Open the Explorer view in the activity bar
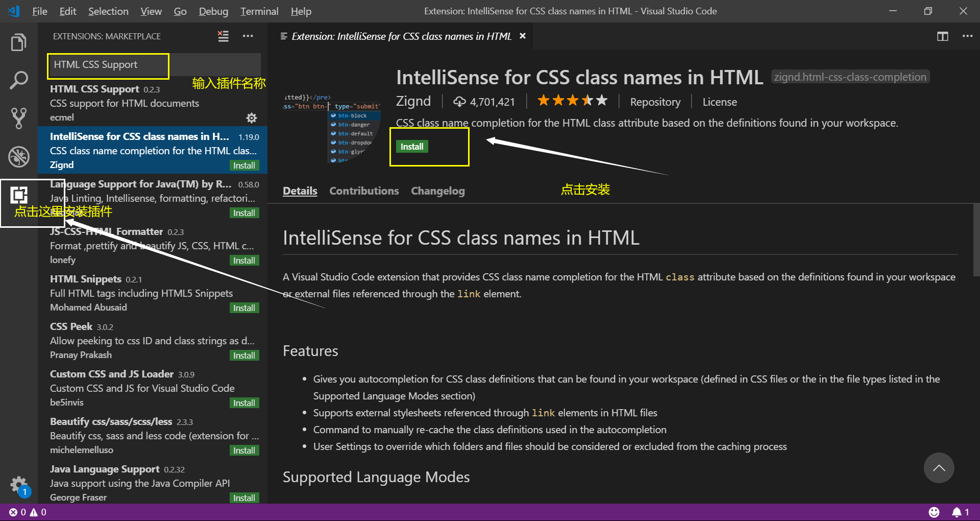 click(x=19, y=42)
